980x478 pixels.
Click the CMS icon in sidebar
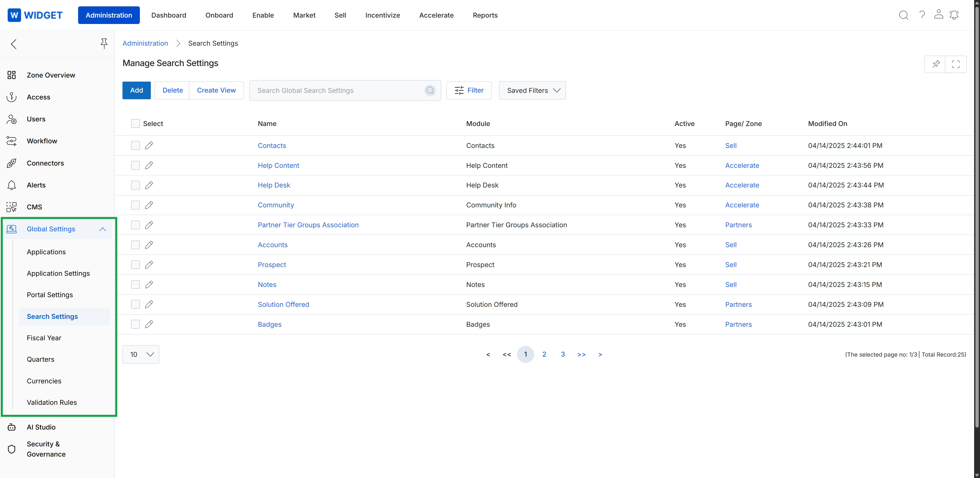(x=11, y=207)
